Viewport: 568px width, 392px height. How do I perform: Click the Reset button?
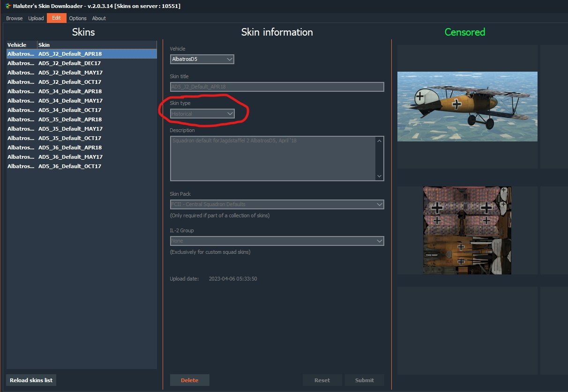(322, 380)
